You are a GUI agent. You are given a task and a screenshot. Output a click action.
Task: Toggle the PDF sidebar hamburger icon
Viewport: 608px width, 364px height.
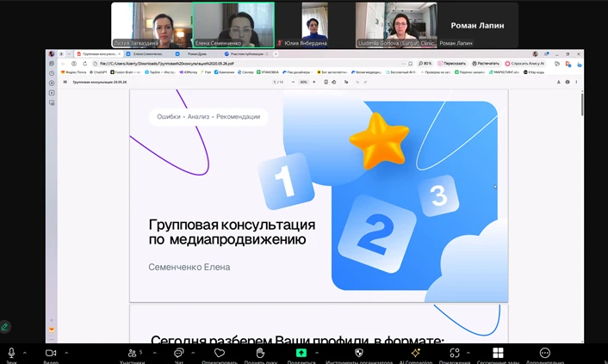point(65,83)
